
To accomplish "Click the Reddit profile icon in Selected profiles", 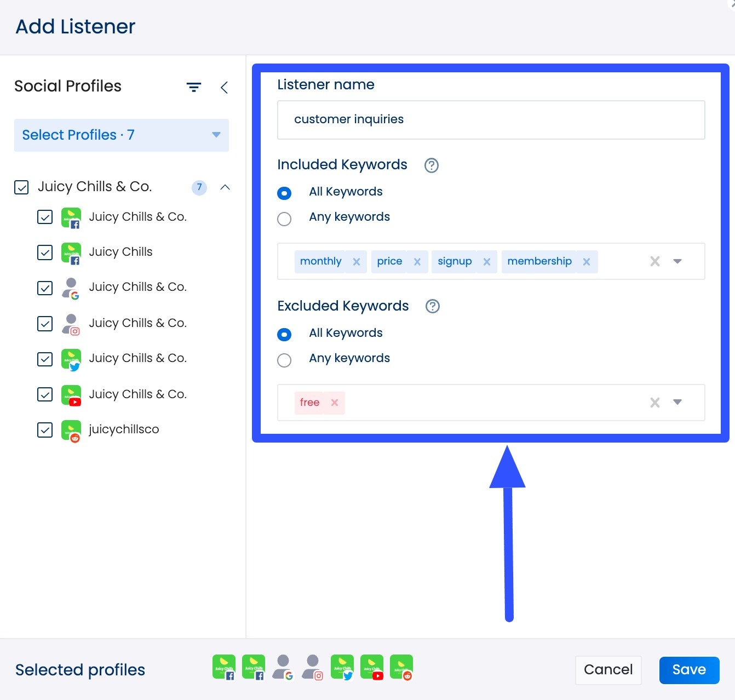I will click(401, 668).
